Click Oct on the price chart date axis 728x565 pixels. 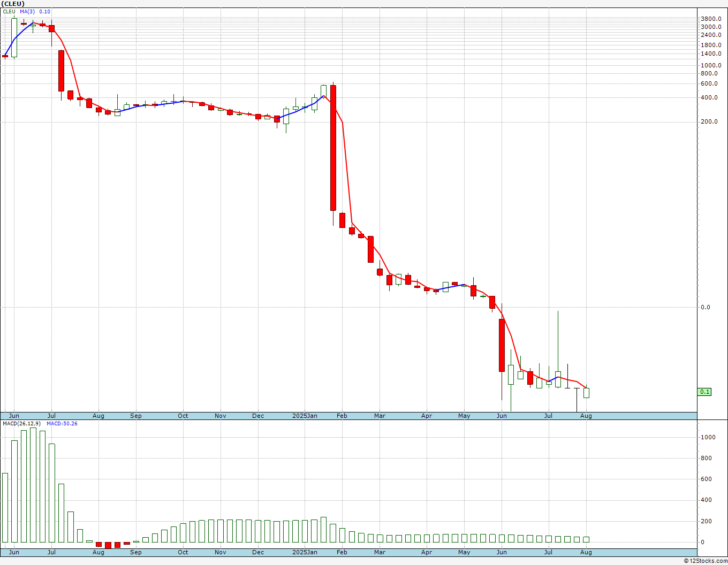pos(183,416)
